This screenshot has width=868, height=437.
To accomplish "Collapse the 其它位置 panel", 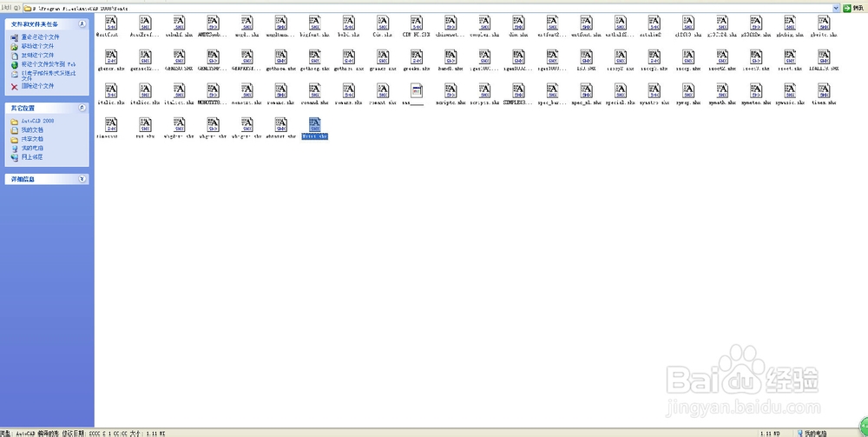I will (82, 108).
